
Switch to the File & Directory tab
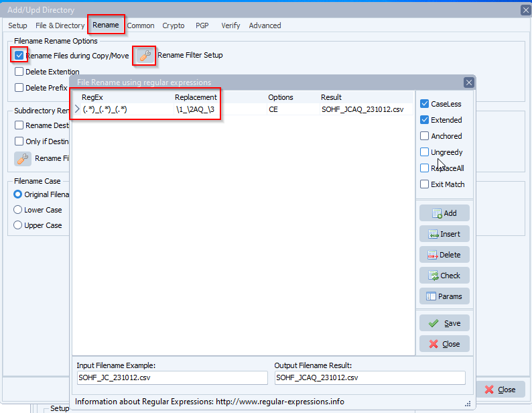point(60,25)
